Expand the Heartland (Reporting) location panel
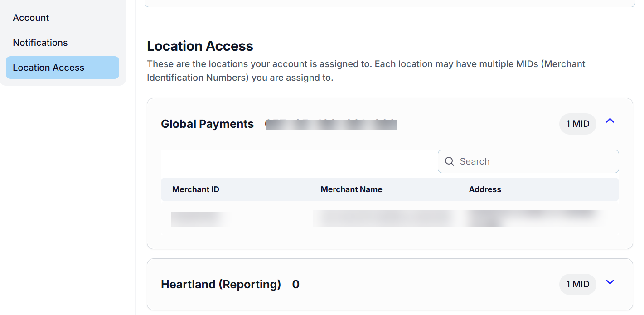The image size is (644, 315). pos(610,282)
